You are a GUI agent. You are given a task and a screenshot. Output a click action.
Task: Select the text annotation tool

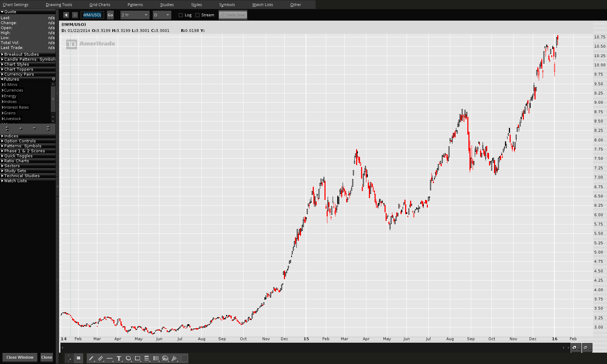pyautogui.click(x=119, y=358)
